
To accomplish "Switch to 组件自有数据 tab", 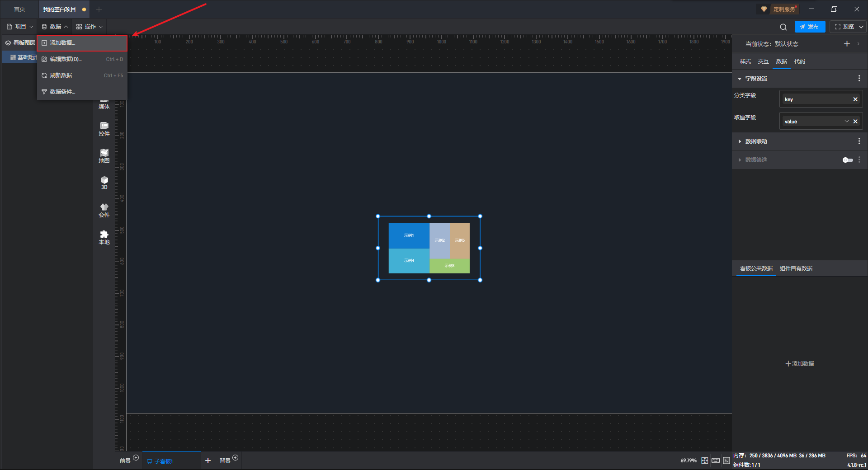I will coord(796,268).
